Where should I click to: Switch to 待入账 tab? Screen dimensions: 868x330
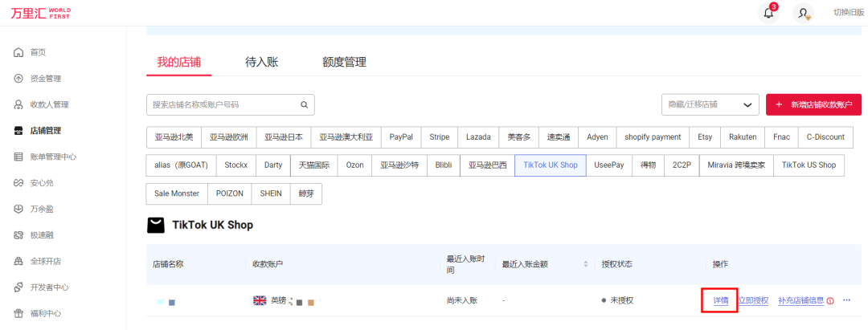262,62
